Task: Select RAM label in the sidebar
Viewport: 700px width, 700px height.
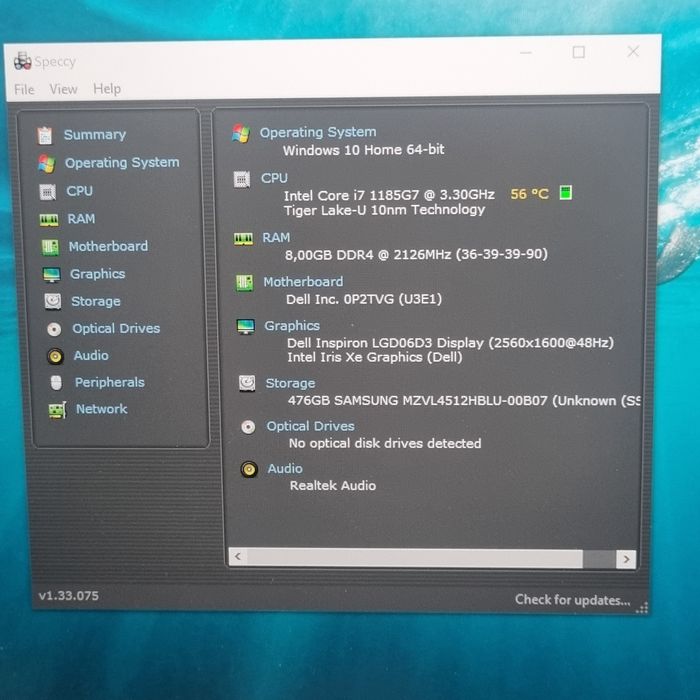Action: tap(81, 219)
